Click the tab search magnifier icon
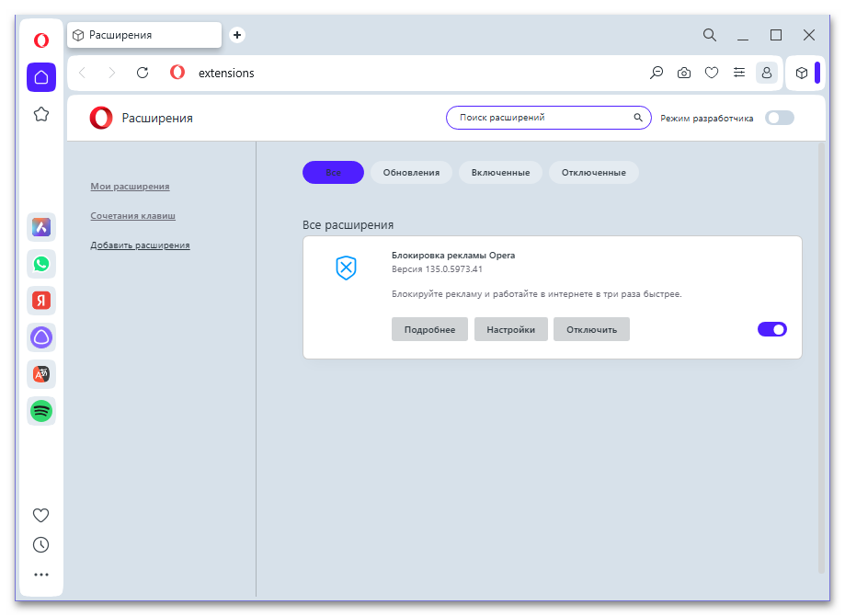This screenshot has height=616, width=845. 710,35
